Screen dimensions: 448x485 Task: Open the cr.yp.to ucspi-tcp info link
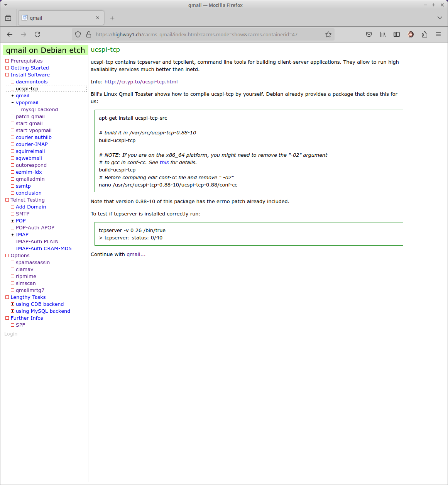pos(141,82)
